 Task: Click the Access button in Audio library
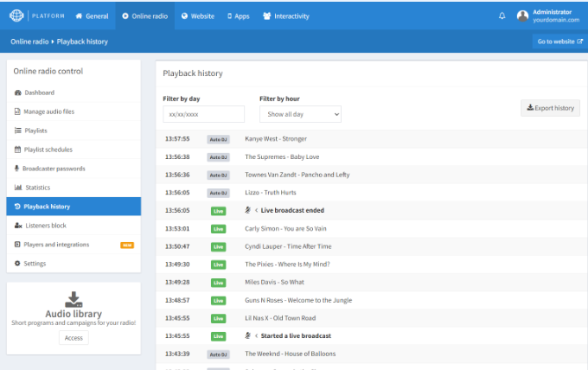(73, 338)
